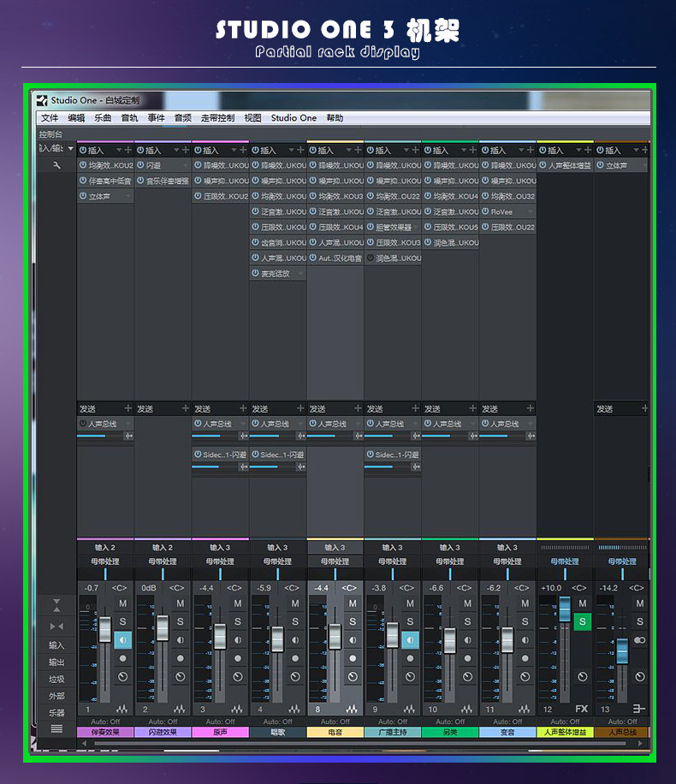Open the 音频 menu
Image resolution: width=676 pixels, height=784 pixels.
(x=183, y=118)
